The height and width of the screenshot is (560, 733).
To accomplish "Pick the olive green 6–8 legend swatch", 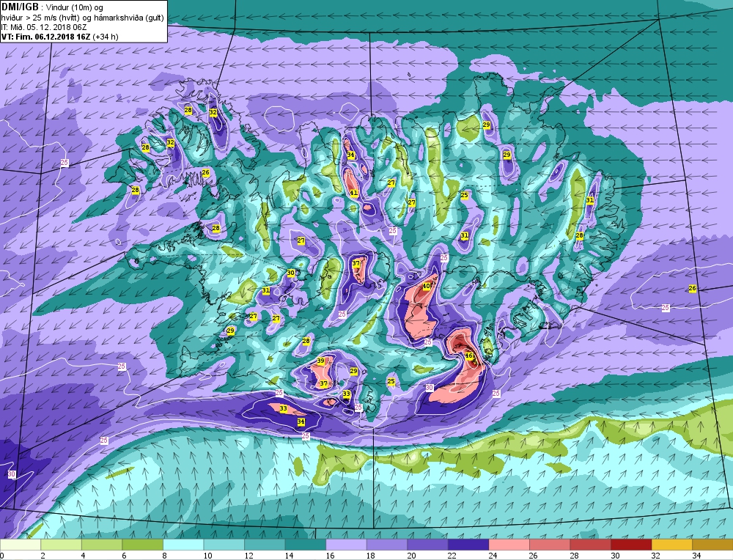I will [x=143, y=545].
